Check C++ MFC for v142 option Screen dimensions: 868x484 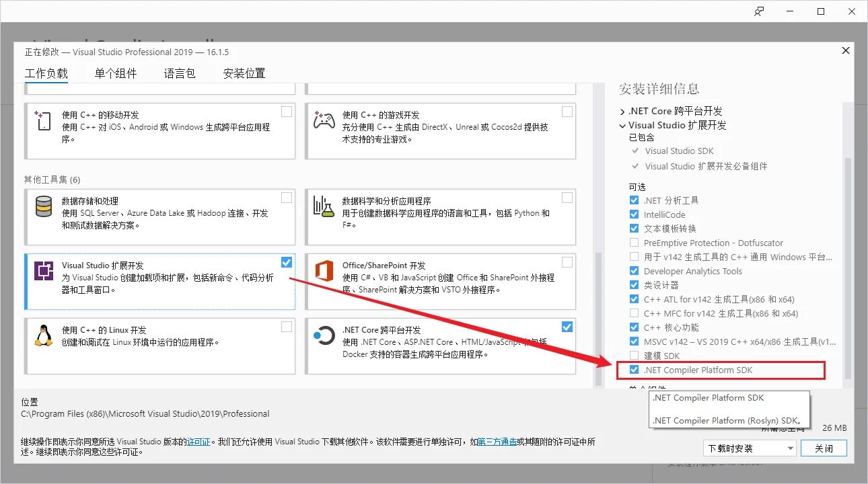pyautogui.click(x=634, y=313)
